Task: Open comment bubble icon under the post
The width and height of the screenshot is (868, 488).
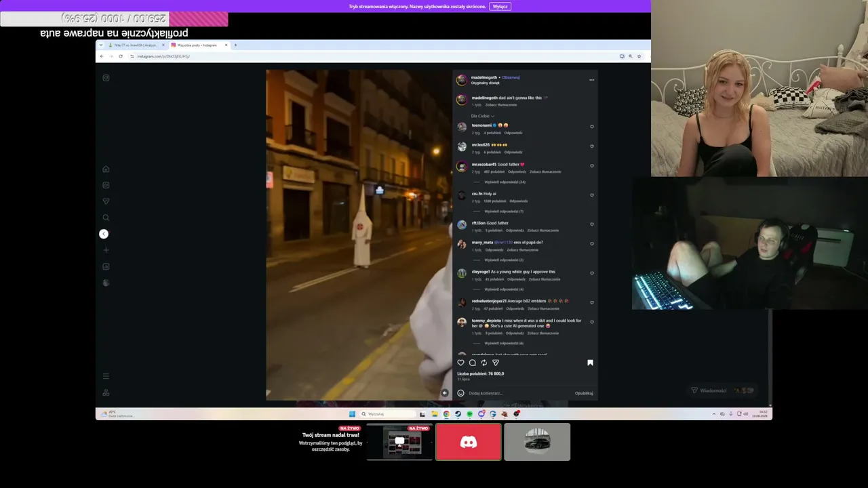Action: (473, 363)
